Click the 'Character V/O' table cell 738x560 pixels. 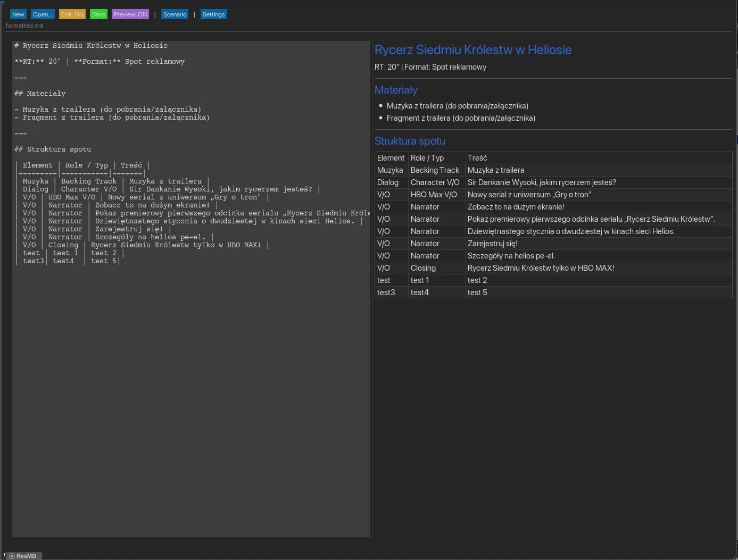[x=437, y=182]
